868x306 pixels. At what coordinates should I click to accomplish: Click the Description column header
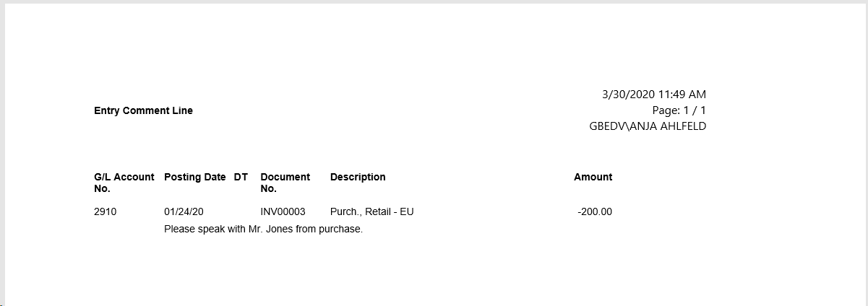[x=358, y=177]
